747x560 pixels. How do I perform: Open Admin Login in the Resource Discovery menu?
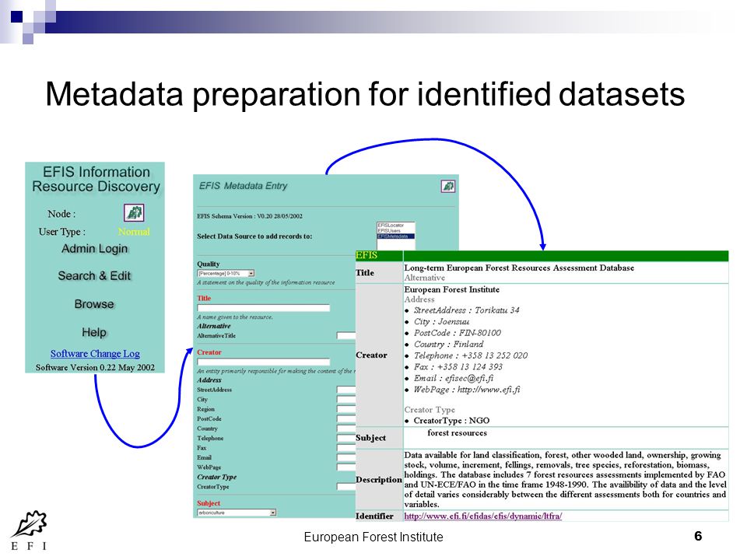[x=94, y=249]
